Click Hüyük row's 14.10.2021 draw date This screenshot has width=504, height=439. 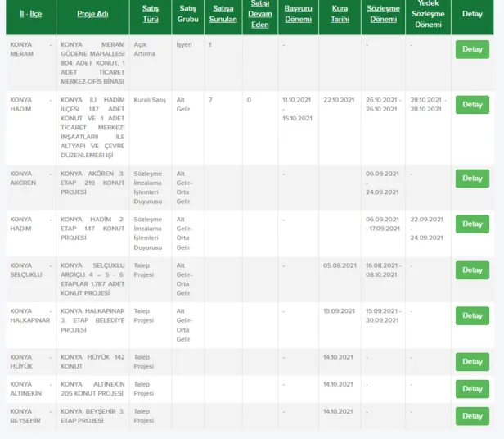pos(338,357)
